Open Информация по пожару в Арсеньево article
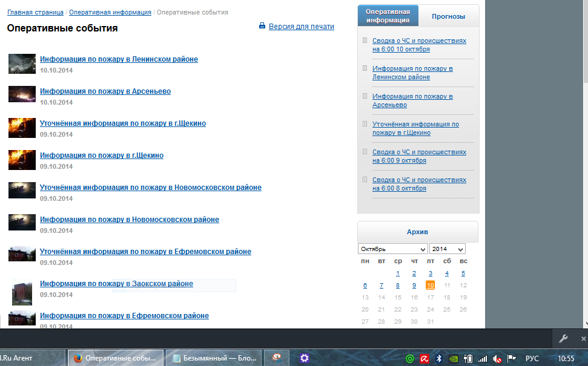Screen dimensions: 588x366 (x=105, y=91)
